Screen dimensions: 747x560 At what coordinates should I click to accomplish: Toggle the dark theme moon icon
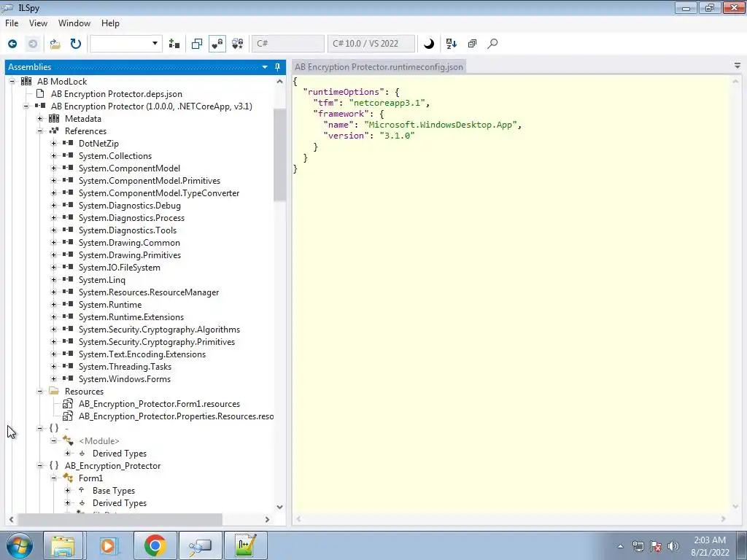(x=429, y=44)
